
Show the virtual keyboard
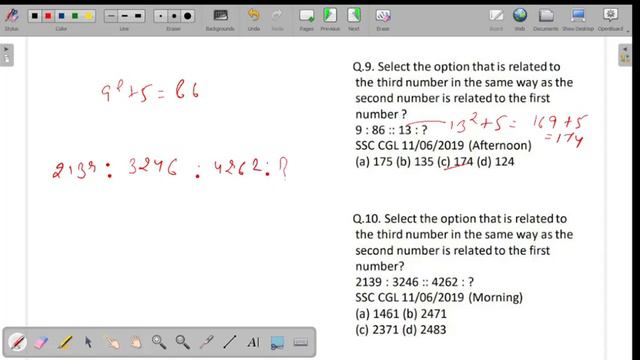tap(301, 342)
